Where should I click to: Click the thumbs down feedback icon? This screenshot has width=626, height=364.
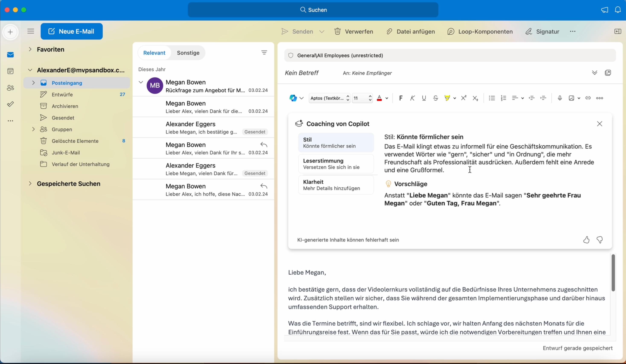pos(600,240)
